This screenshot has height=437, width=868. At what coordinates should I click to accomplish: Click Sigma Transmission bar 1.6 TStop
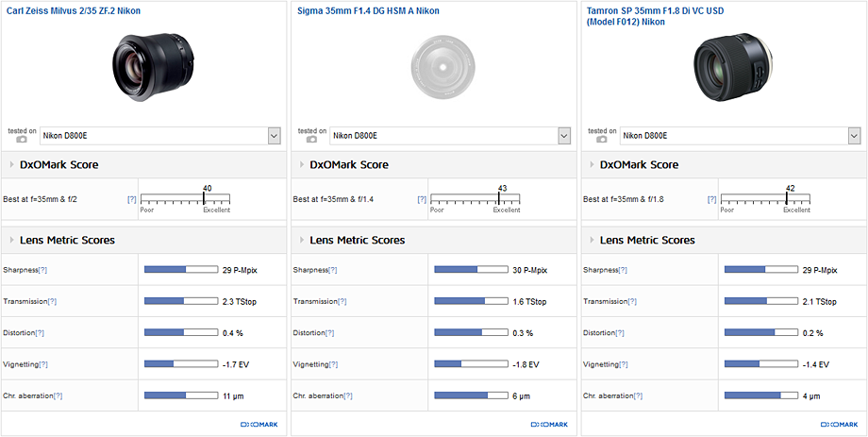point(471,301)
